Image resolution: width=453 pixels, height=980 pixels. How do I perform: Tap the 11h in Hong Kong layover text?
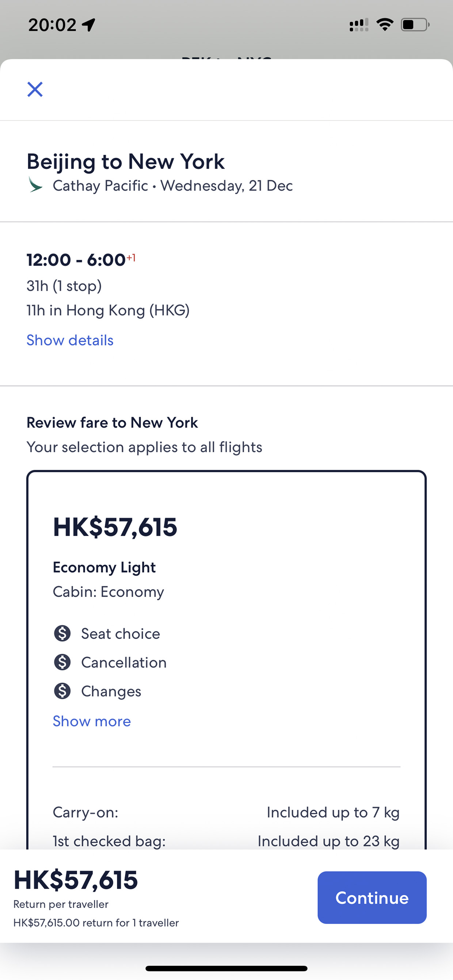[x=108, y=310]
